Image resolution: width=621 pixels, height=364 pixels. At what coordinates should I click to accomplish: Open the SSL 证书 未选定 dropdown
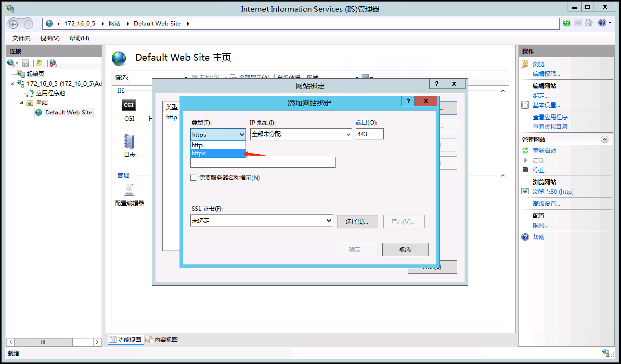[261, 221]
